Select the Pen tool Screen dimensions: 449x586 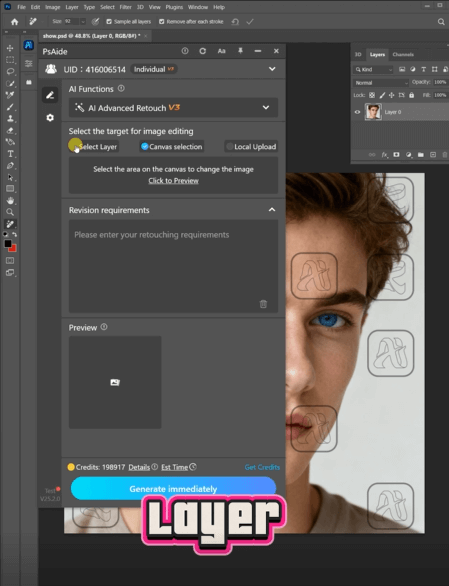click(10, 166)
